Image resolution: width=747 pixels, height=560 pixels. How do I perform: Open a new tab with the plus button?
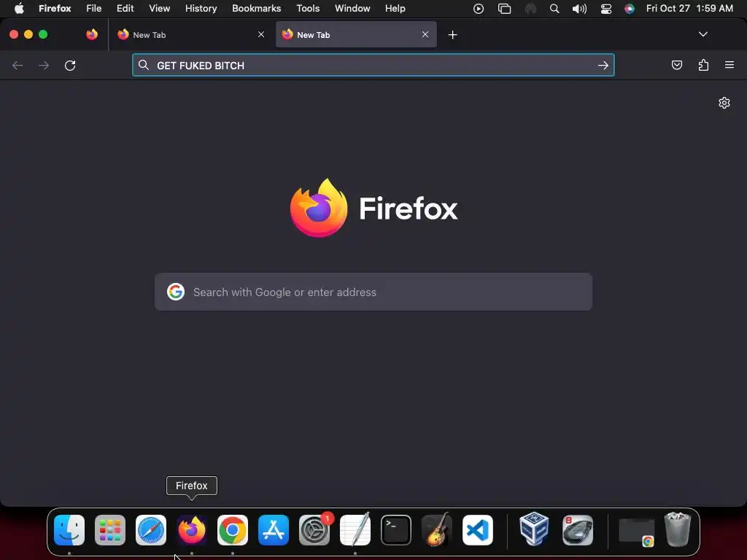tap(452, 35)
